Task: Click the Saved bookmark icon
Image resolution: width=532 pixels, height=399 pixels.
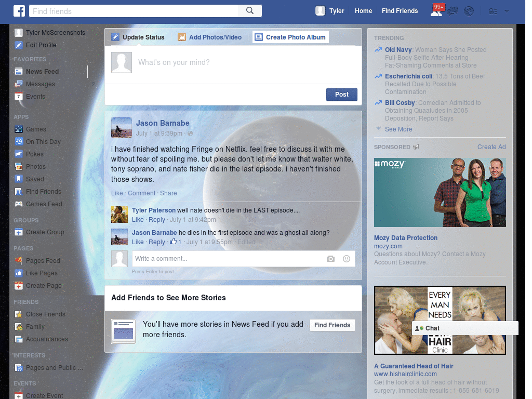Action: (x=19, y=179)
